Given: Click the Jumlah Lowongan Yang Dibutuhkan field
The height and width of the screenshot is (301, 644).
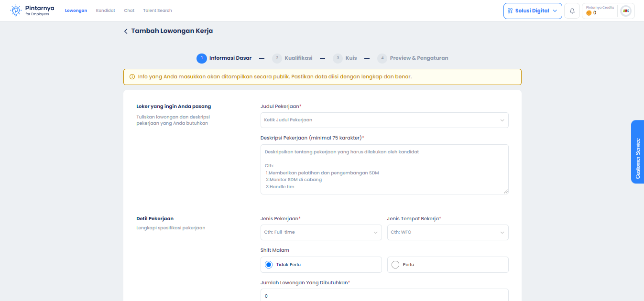Looking at the screenshot, I should point(384,295).
